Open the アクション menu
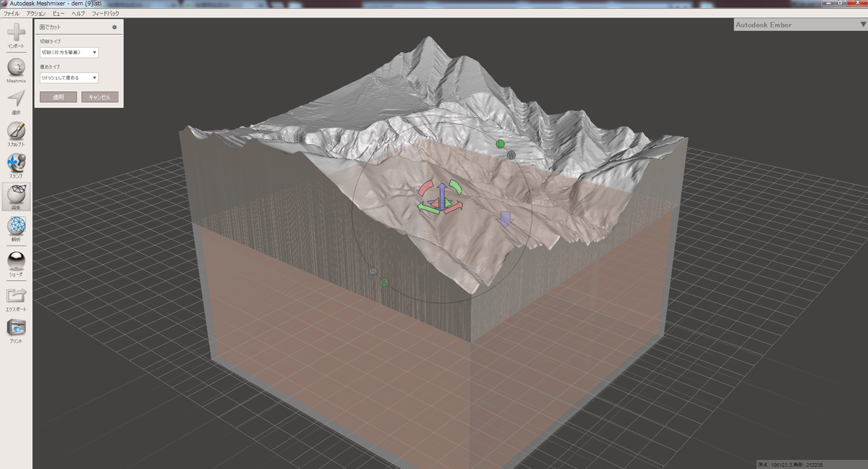The height and width of the screenshot is (469, 868). [35, 14]
